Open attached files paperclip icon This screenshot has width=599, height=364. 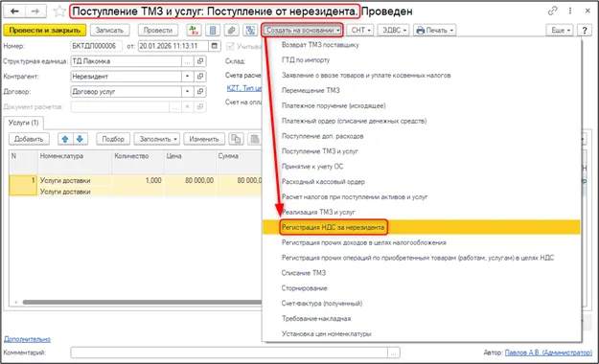232,31
